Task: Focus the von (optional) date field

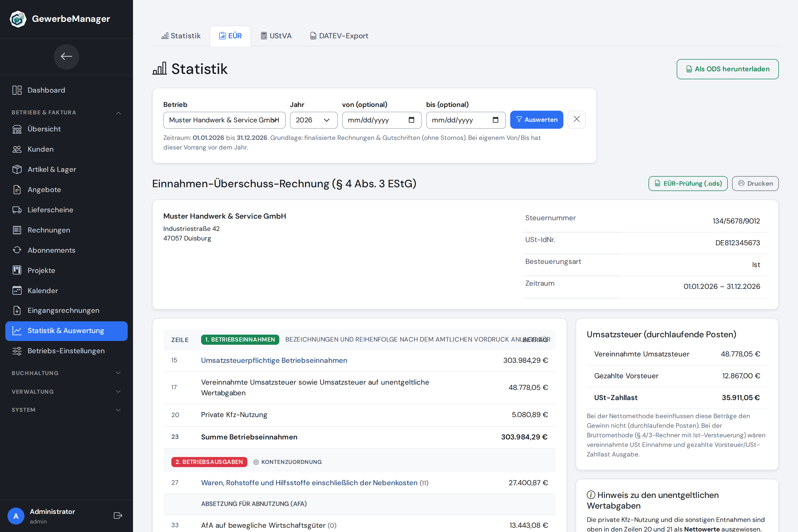Action: (382, 120)
